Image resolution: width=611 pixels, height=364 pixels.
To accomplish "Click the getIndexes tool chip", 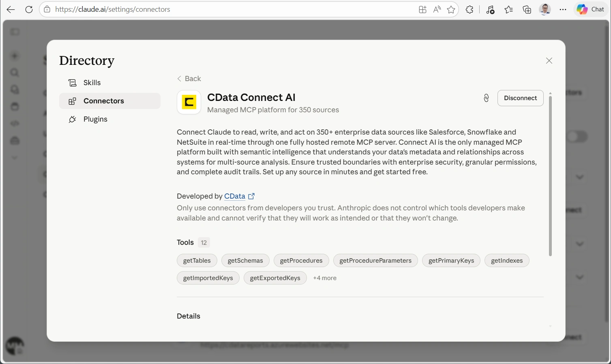I will [507, 261].
